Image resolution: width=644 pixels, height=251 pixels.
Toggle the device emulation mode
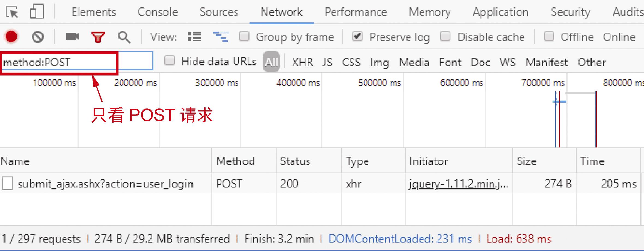click(x=36, y=11)
